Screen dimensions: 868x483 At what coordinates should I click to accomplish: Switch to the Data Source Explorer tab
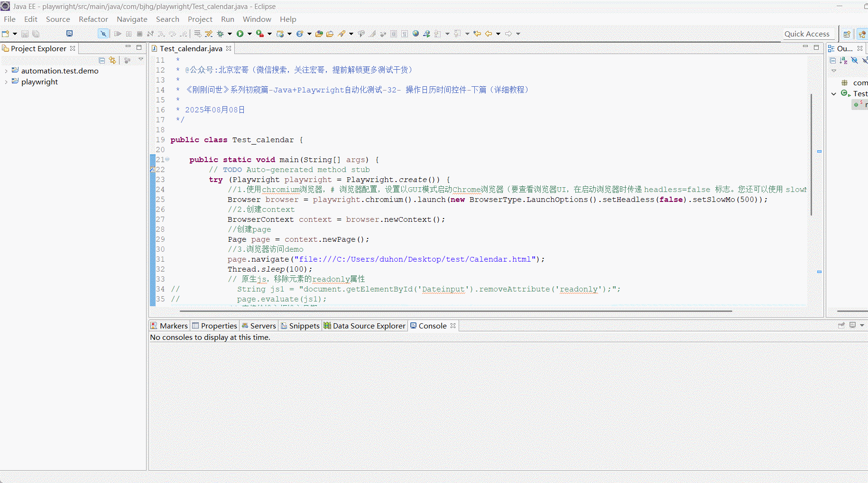tap(364, 326)
